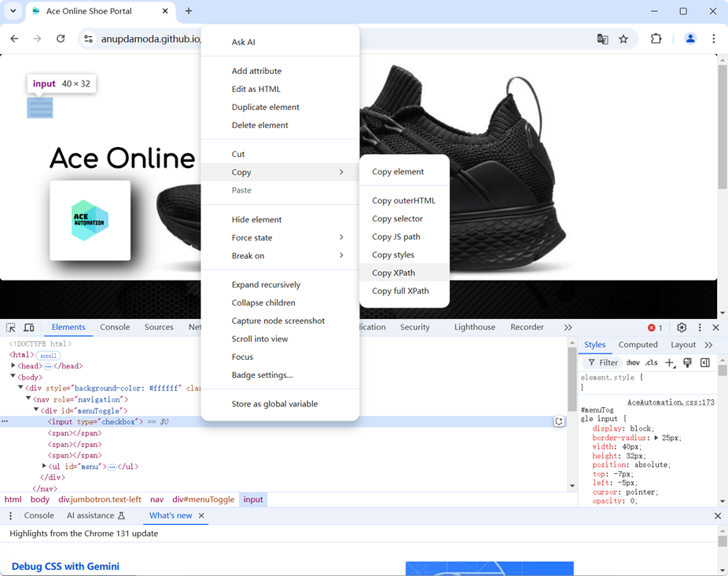Choose Copy JS path

tap(404, 237)
